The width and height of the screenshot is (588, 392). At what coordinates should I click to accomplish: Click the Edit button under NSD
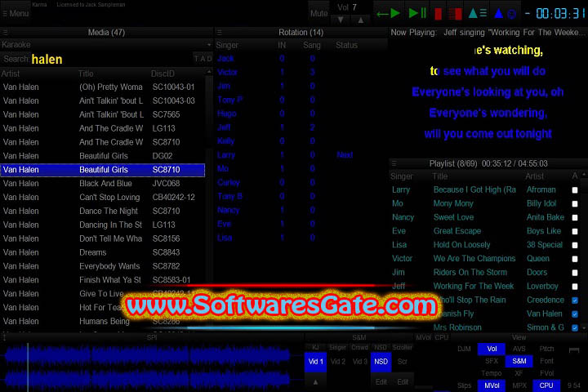pos(381,382)
